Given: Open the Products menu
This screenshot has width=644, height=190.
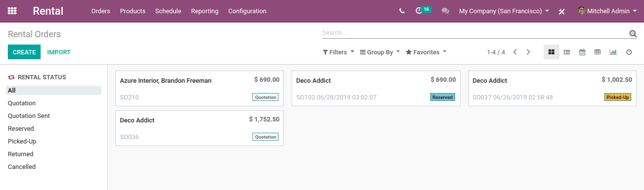Looking at the screenshot, I should pyautogui.click(x=133, y=11).
